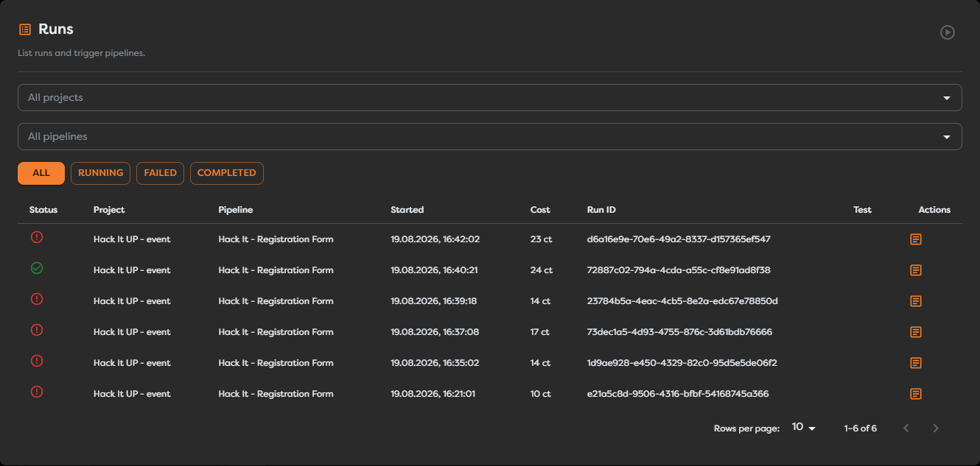Click pipeline name in the 16:40:21 row
980x466 pixels.
[x=276, y=270]
